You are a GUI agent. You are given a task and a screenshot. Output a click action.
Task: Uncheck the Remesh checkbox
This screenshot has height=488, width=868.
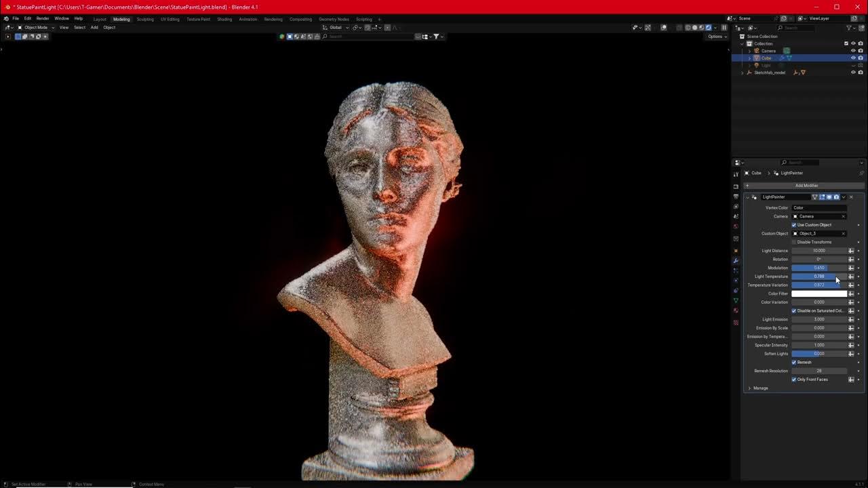[x=794, y=362]
